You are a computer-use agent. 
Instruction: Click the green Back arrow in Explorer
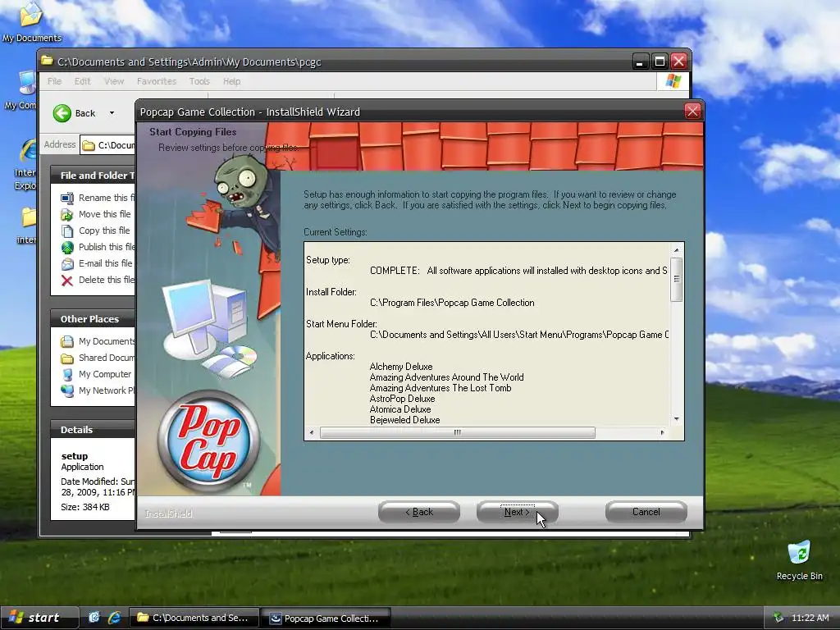pos(62,113)
